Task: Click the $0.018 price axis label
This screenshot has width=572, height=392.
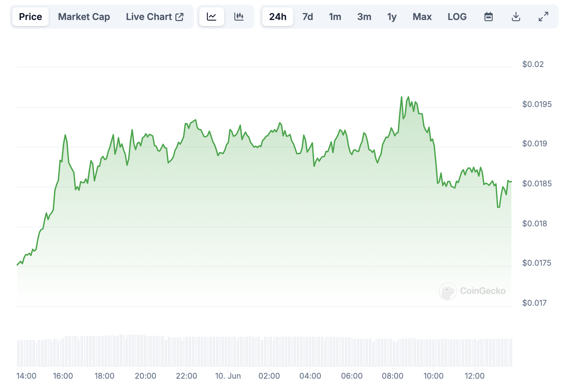Action: [535, 224]
